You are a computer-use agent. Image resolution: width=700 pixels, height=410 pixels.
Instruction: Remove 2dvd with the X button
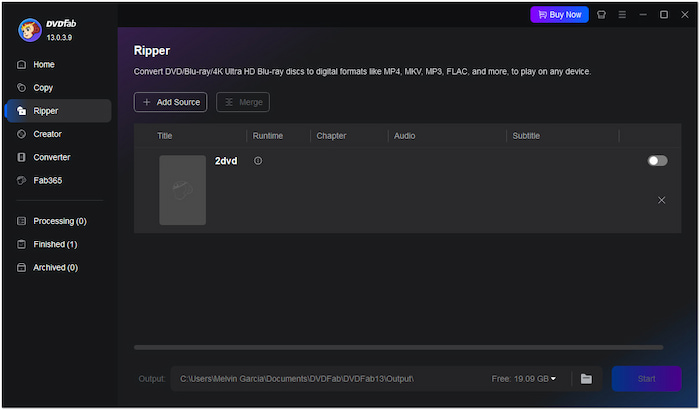[661, 200]
